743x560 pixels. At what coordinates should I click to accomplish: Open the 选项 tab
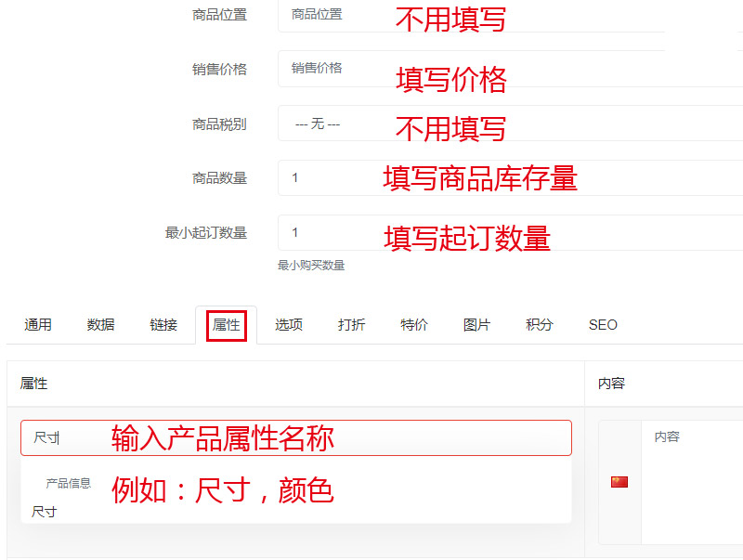click(x=288, y=325)
